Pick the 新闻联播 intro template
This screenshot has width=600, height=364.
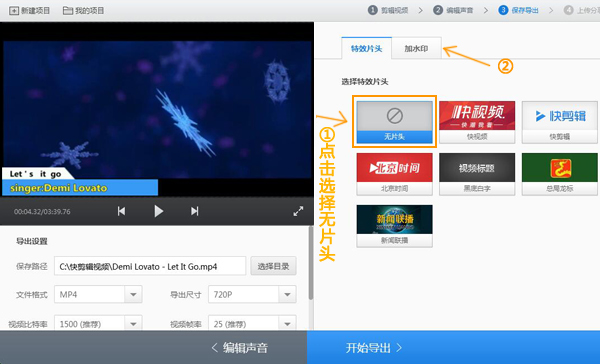coord(395,226)
